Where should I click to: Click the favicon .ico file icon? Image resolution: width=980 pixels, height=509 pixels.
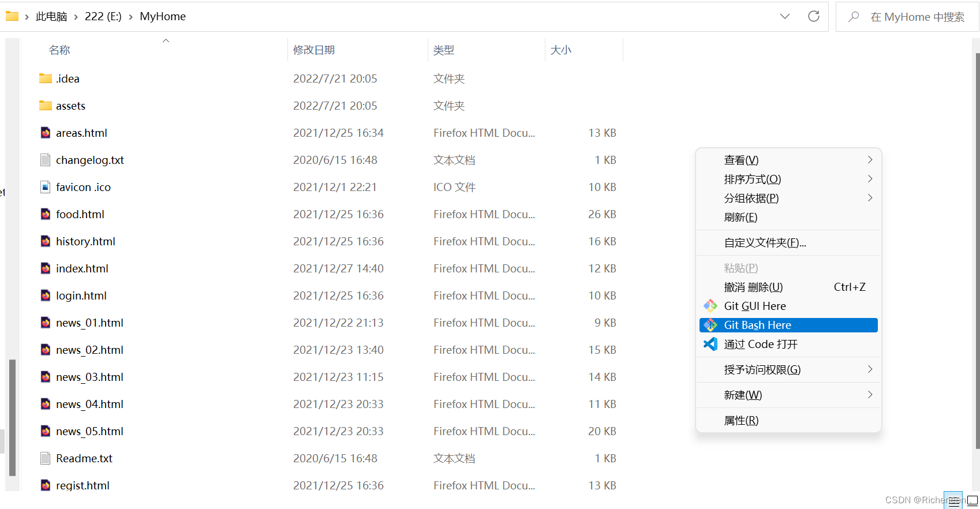point(46,187)
